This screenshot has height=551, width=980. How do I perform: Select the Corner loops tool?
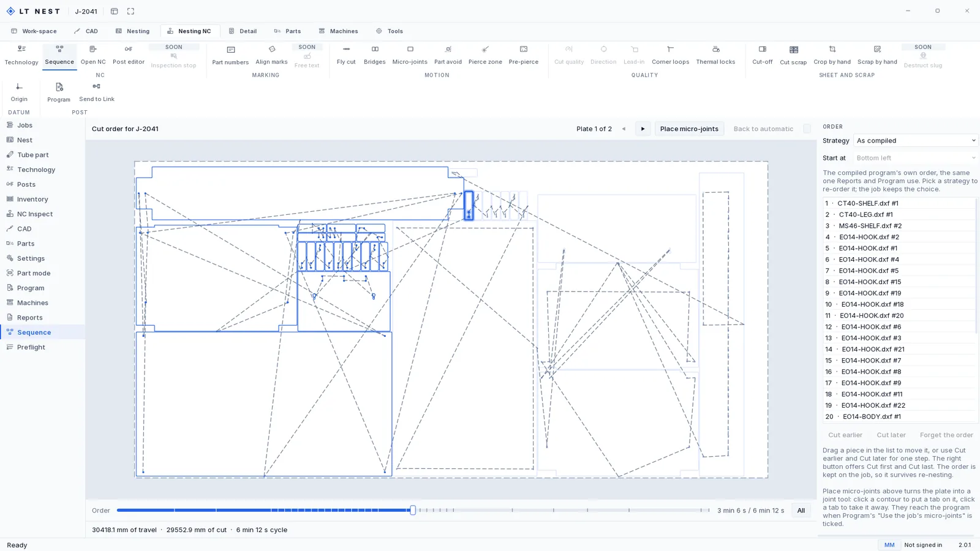pos(670,55)
